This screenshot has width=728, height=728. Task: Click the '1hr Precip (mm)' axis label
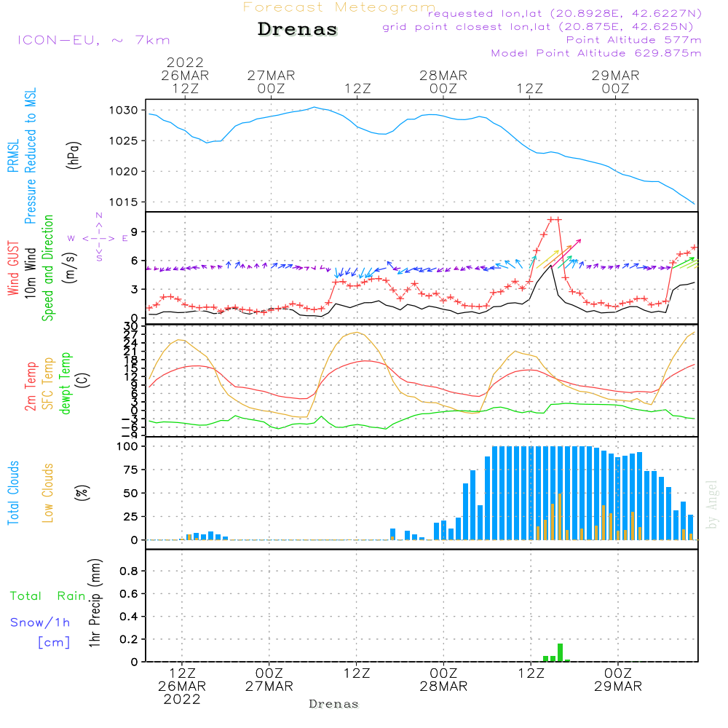[95, 603]
